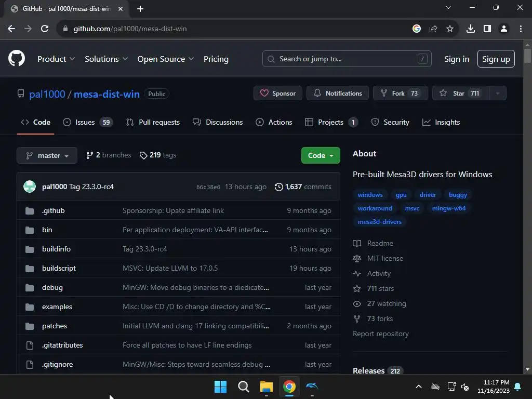Open the Projects tab
This screenshot has height=399, width=532.
click(331, 122)
